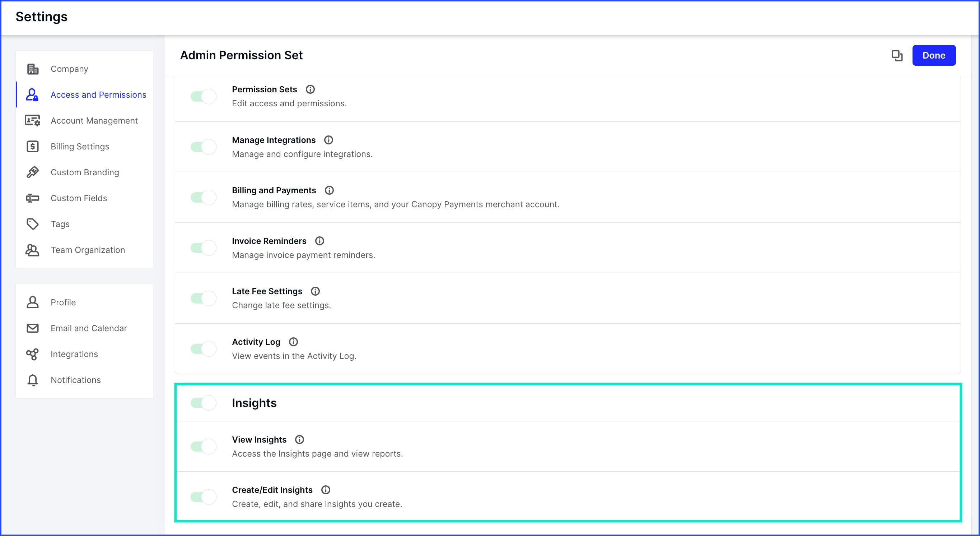
Task: Toggle the Late Fee Settings permission
Action: click(203, 298)
